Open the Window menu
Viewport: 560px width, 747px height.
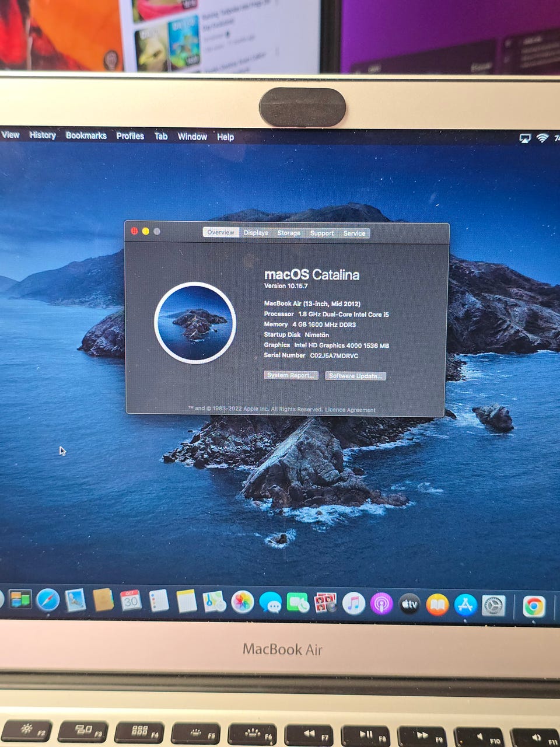192,137
